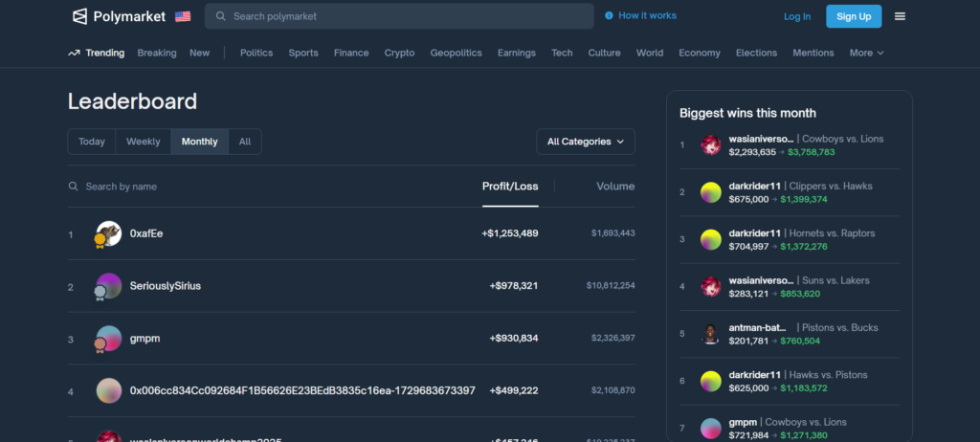
Task: Sort leaderboard by Volume
Action: pos(615,187)
